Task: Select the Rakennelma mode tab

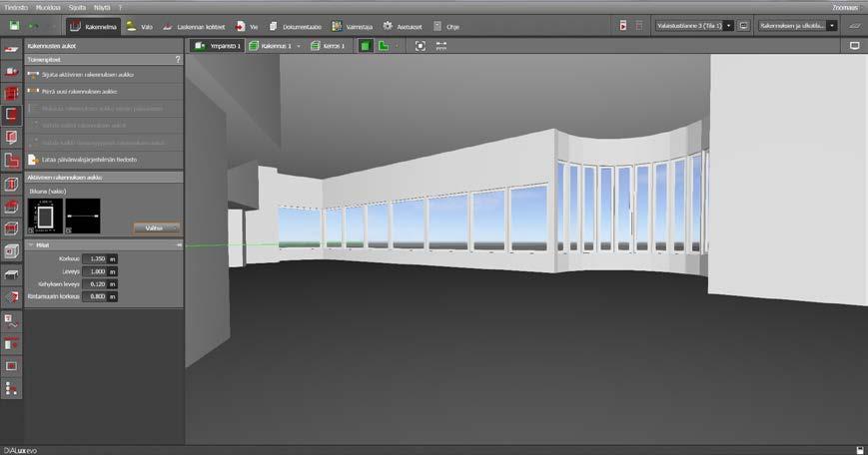Action: click(94, 27)
